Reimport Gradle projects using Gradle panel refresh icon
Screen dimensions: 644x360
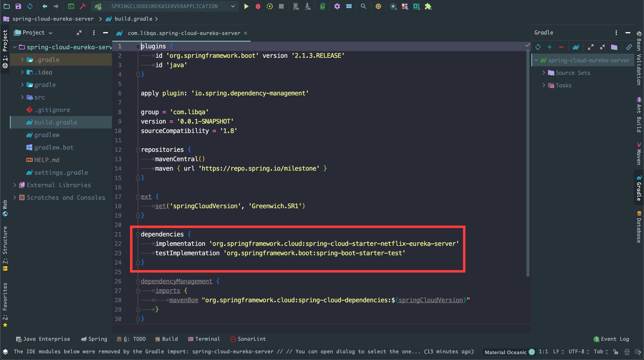pyautogui.click(x=538, y=47)
